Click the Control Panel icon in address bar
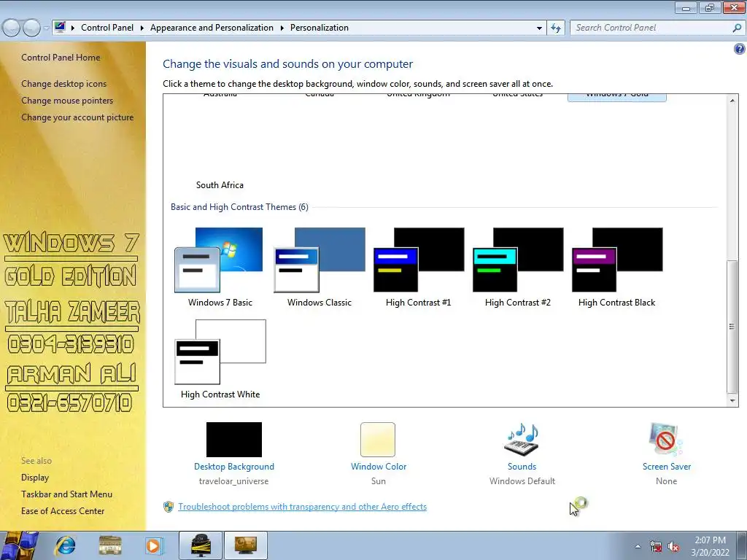This screenshot has height=560, width=747. pos(60,27)
